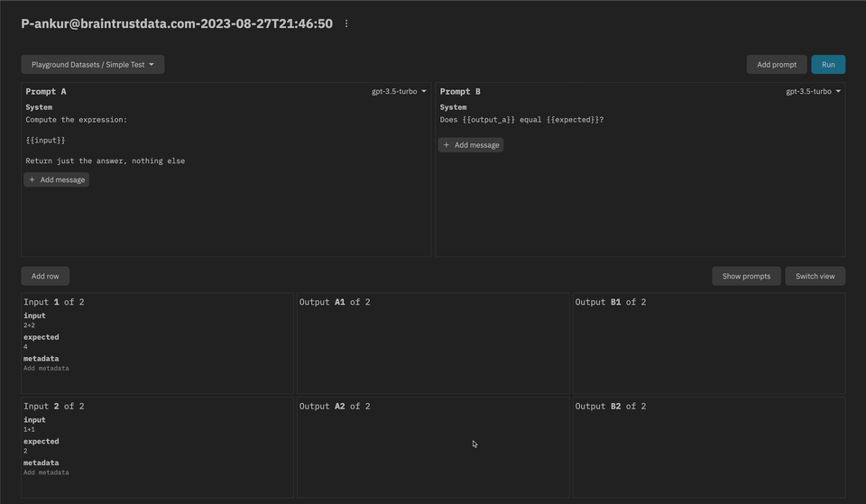Toggle Show prompts

[x=746, y=276]
